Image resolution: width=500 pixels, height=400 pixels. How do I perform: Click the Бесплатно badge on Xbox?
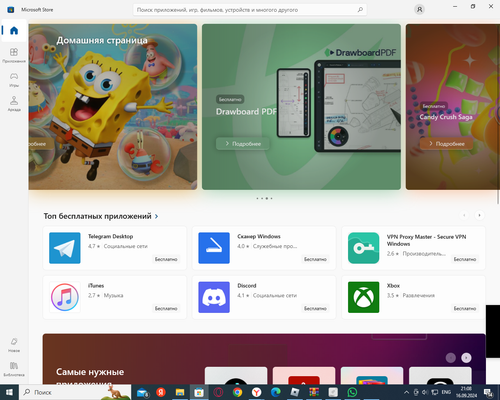tap(465, 308)
